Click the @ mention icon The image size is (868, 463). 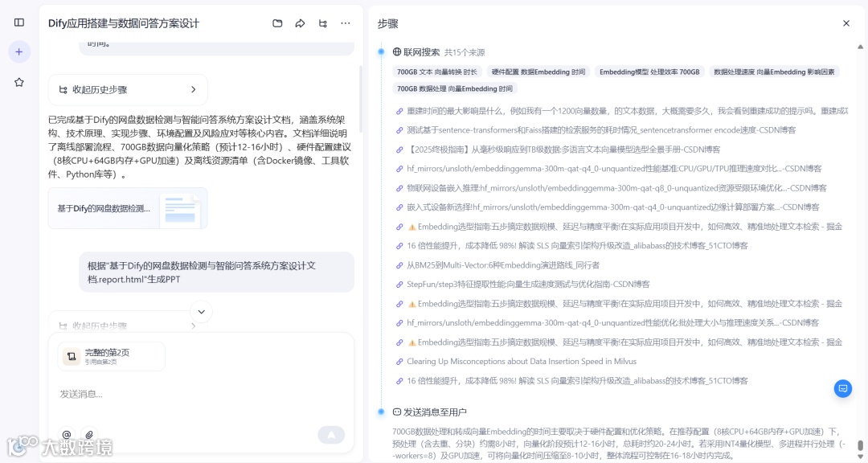67,435
